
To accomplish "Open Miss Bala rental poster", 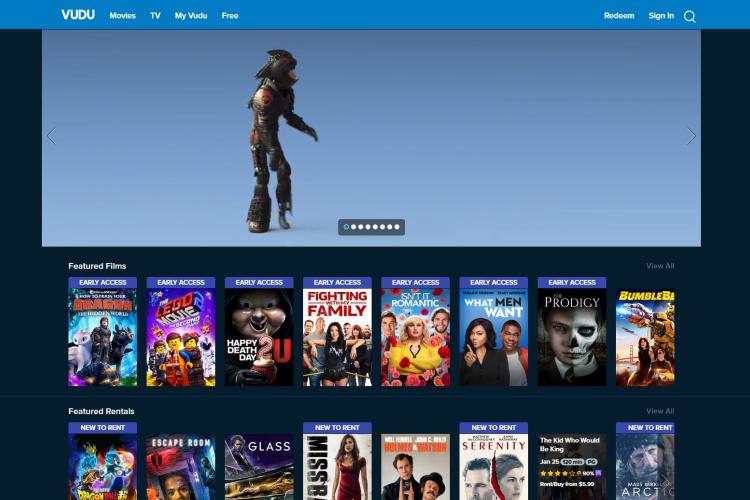I will pos(337,461).
